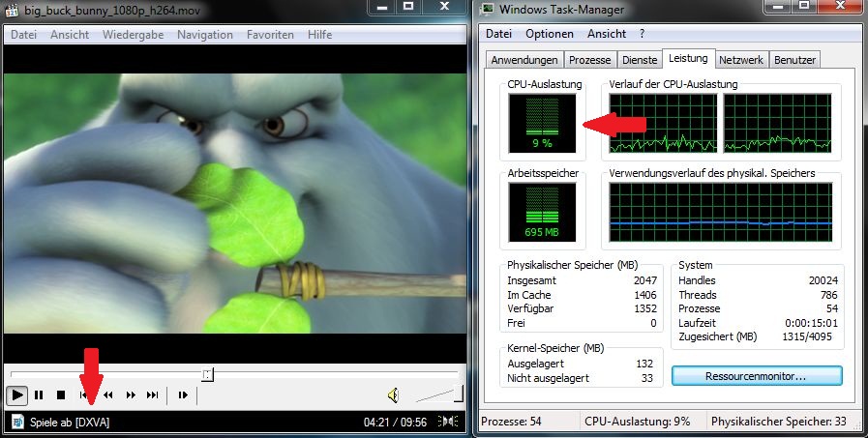Click the first CPU history graph

[663, 124]
